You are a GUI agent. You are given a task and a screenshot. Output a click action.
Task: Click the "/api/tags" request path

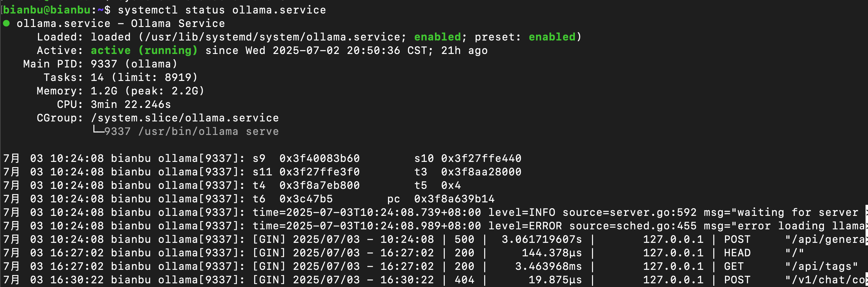coord(821,266)
